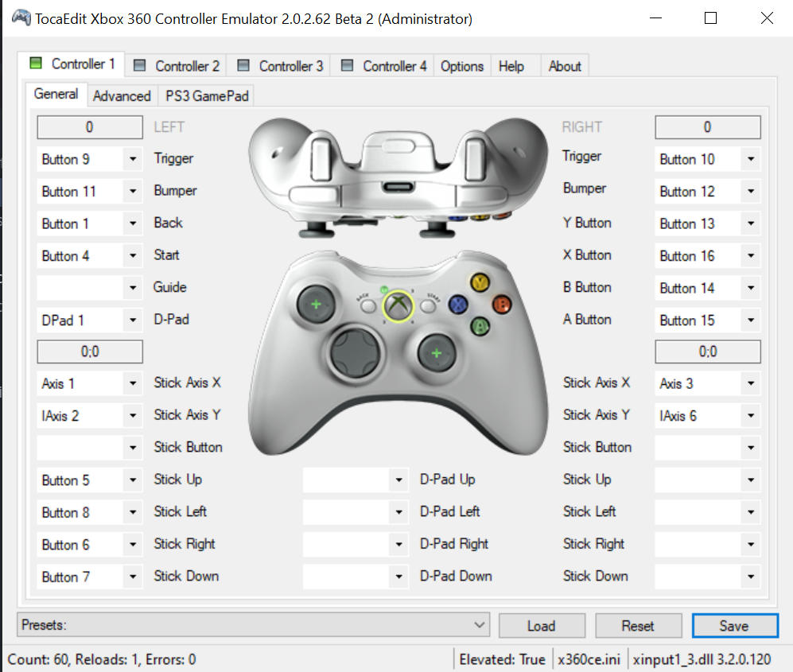
Task: Click the left trigger value box showing 0
Action: 90,127
